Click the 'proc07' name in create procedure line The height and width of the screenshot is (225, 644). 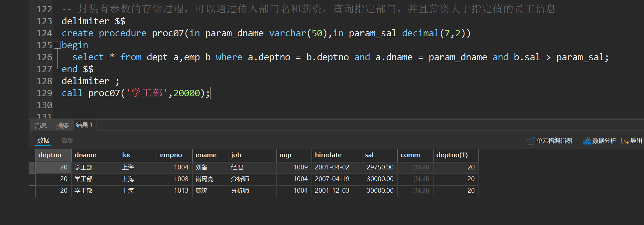[x=168, y=33]
